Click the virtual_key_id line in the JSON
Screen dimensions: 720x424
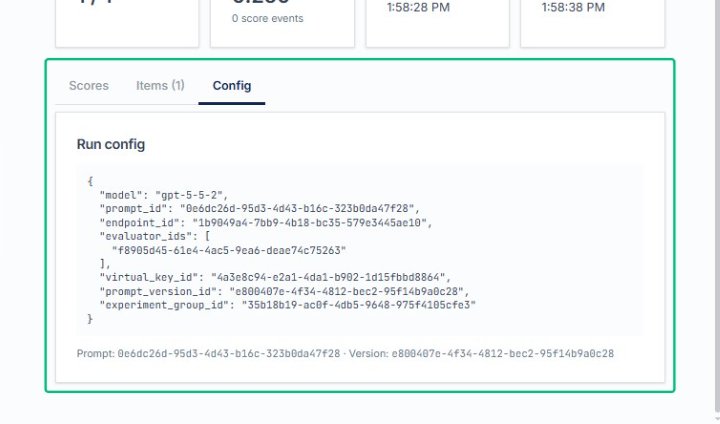click(275, 277)
